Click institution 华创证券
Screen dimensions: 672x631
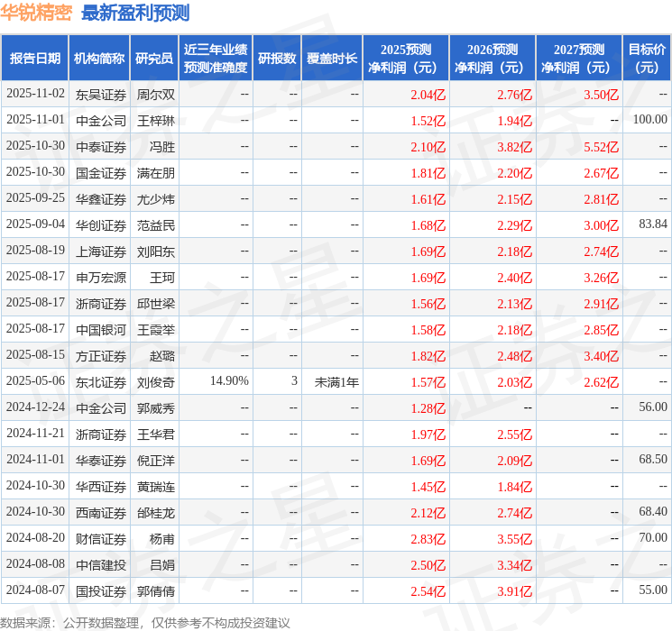101,225
